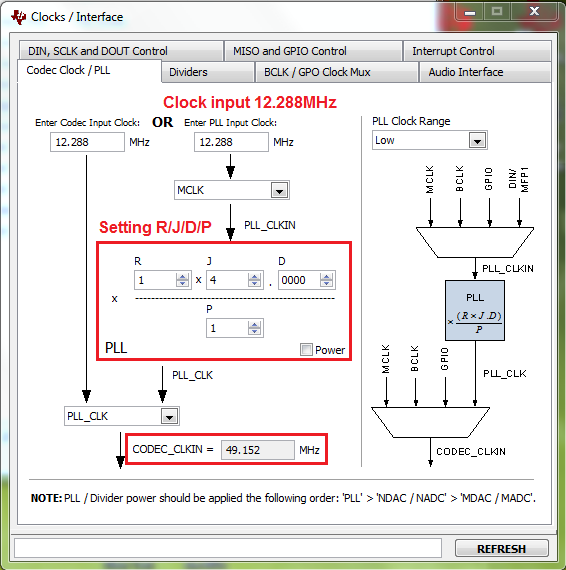The height and width of the screenshot is (570, 566).
Task: Open the Dividers tab
Action: [208, 72]
